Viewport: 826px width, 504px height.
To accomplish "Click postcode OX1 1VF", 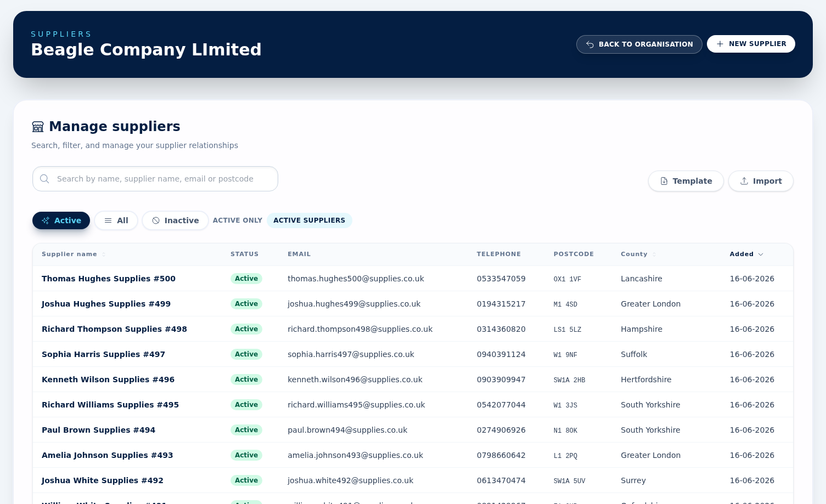I will coord(567,279).
